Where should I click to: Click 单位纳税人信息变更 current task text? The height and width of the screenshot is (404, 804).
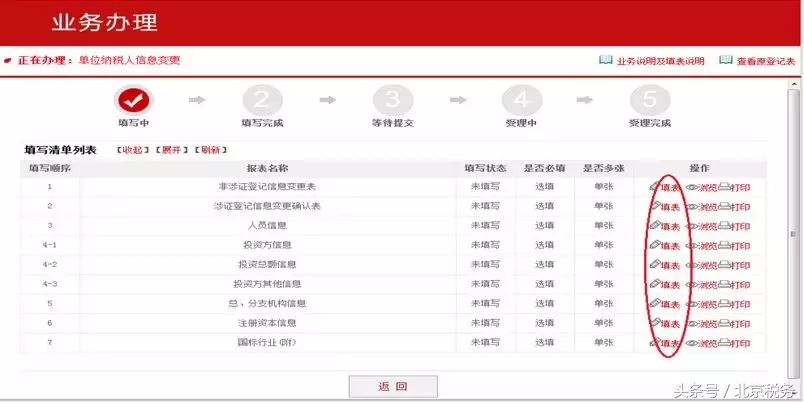[x=129, y=60]
